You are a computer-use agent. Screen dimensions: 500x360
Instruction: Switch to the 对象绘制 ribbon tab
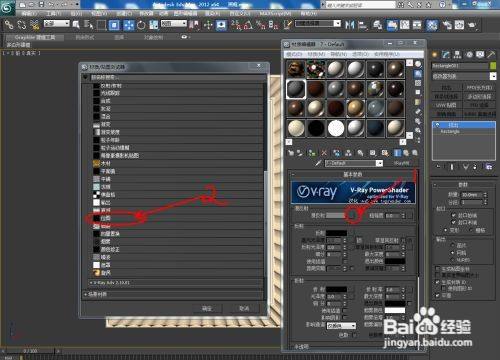[153, 37]
